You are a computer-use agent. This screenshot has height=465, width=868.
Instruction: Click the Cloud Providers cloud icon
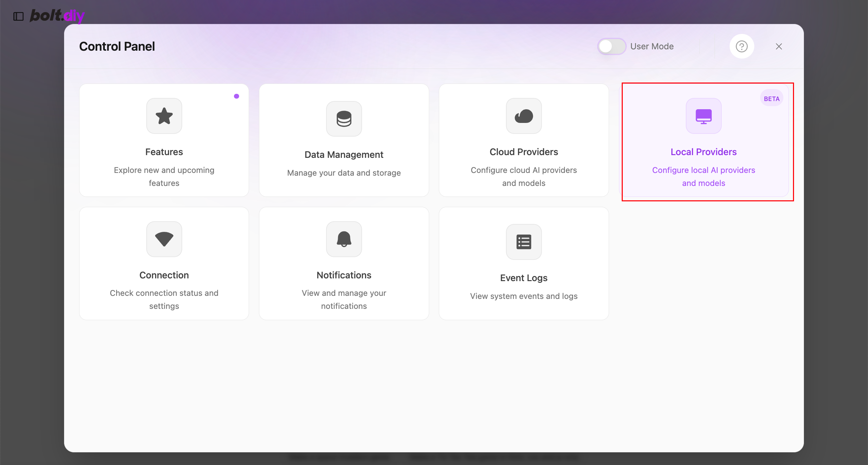524,116
